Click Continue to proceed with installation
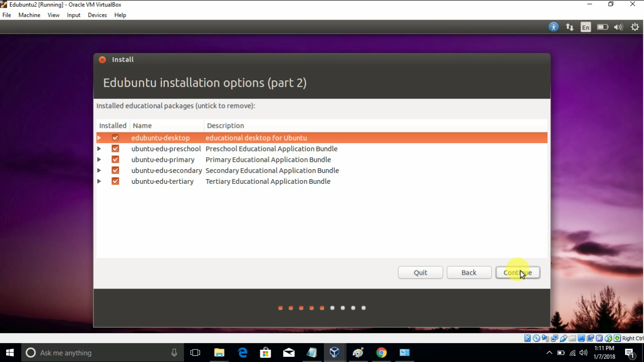 coord(518,272)
